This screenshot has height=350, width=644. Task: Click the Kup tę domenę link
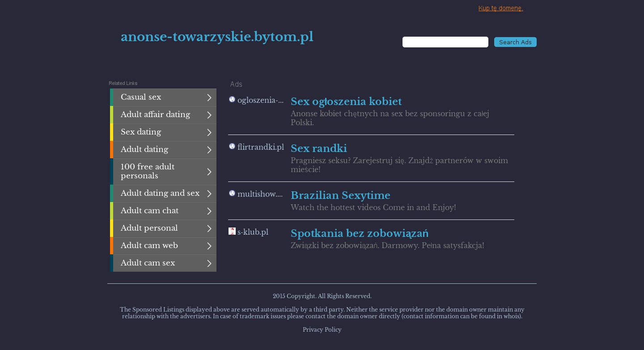[500, 8]
